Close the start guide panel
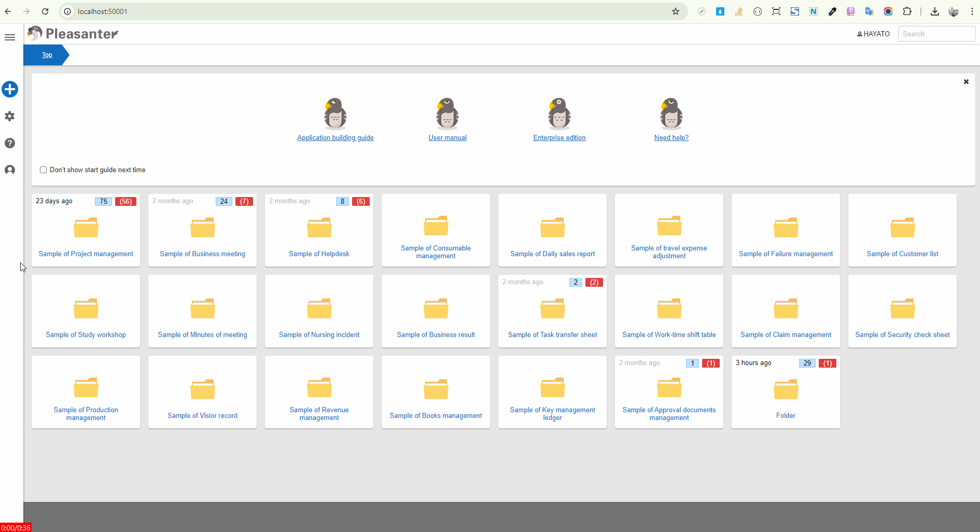 click(x=966, y=82)
